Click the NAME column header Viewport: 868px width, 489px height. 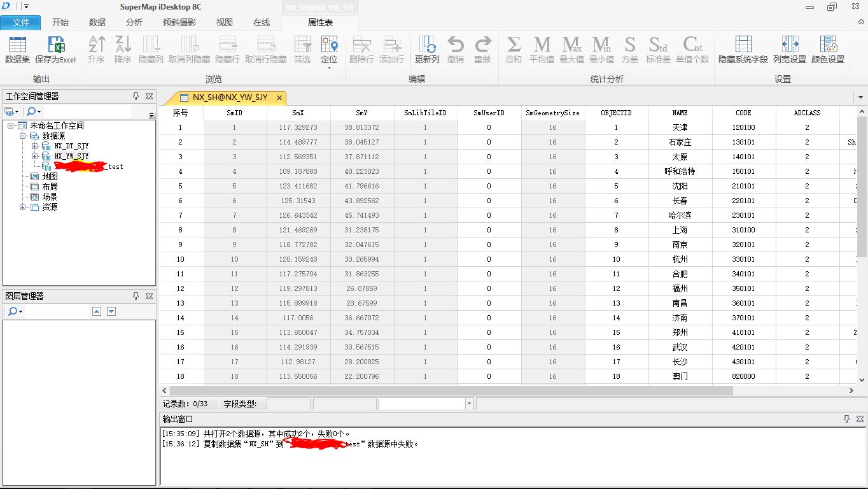coord(680,113)
